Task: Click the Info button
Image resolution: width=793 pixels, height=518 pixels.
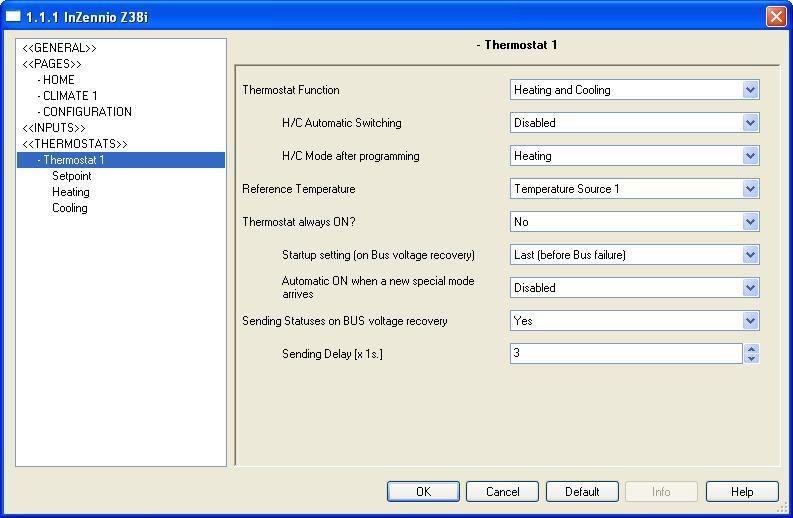Action: point(662,492)
